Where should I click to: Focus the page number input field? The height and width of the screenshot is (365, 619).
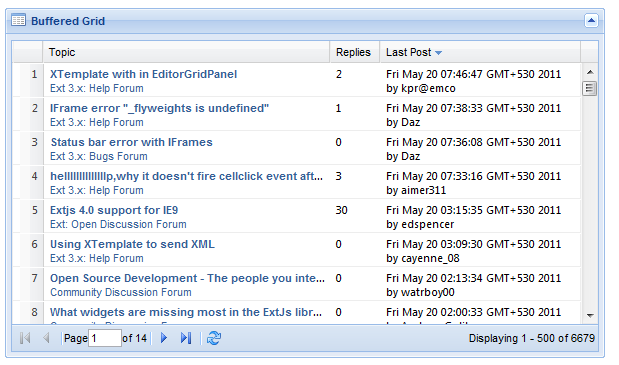click(105, 338)
